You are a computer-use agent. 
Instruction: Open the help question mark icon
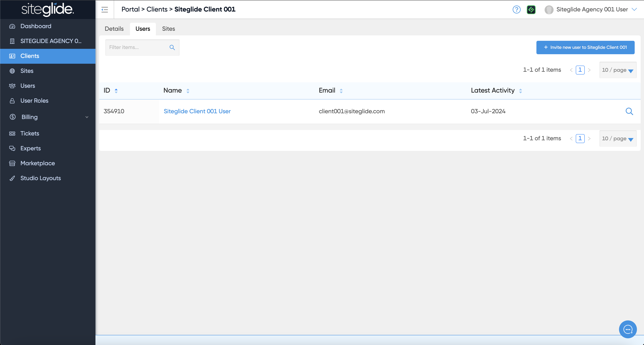(516, 10)
